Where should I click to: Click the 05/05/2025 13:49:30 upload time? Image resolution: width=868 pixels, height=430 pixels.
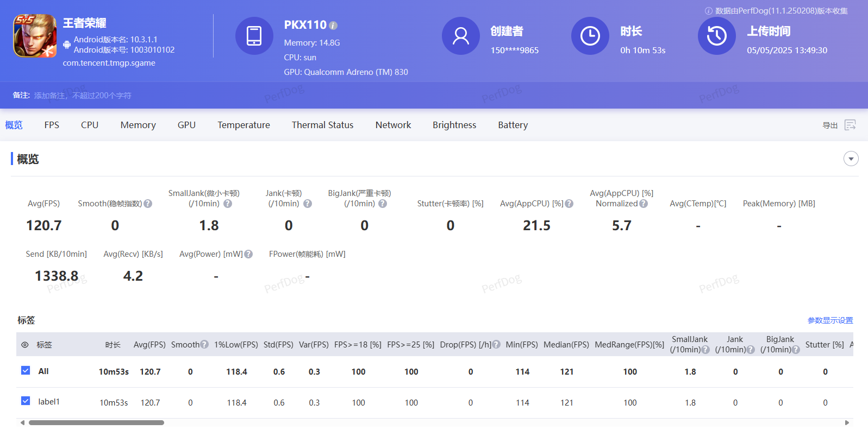pos(787,50)
